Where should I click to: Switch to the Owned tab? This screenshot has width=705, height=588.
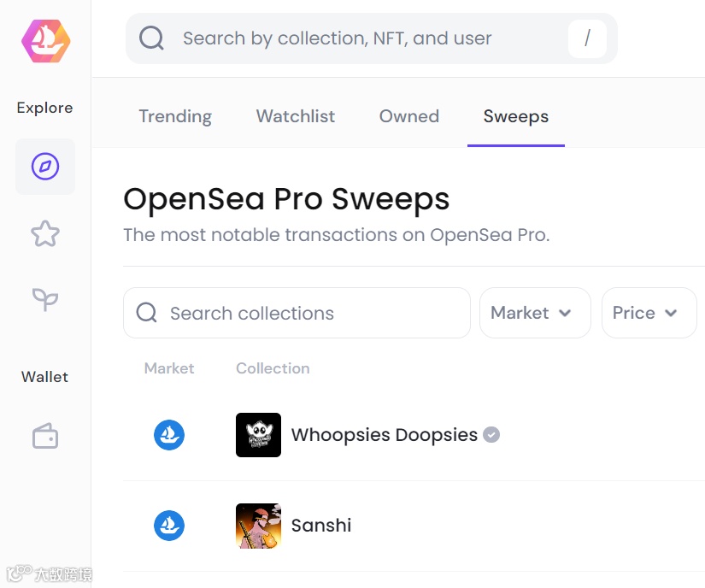(409, 116)
